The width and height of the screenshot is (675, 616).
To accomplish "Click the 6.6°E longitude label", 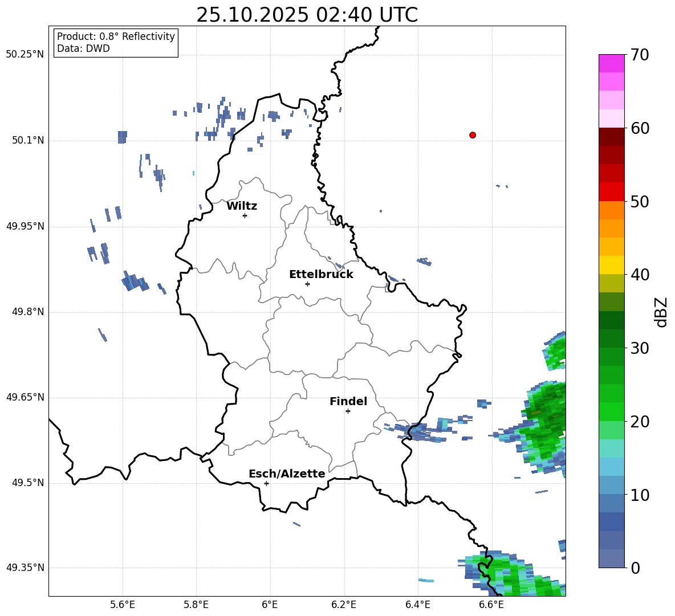I will pos(491,605).
